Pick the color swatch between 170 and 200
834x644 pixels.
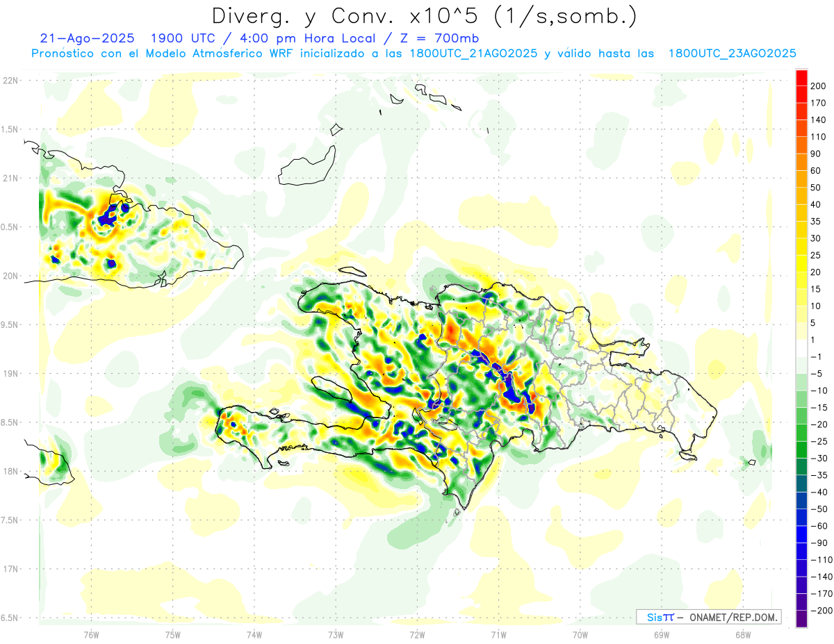click(801, 94)
